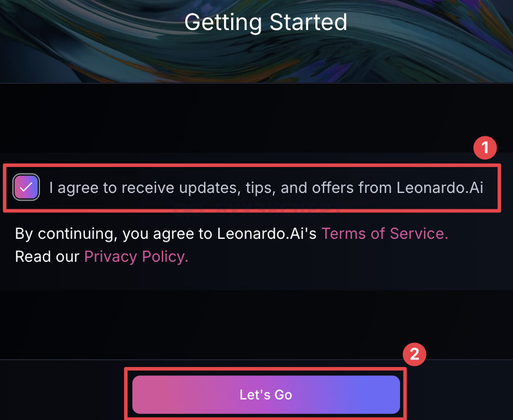This screenshot has height=420, width=513.
Task: Click the Getting Started heading
Action: pyautogui.click(x=266, y=22)
